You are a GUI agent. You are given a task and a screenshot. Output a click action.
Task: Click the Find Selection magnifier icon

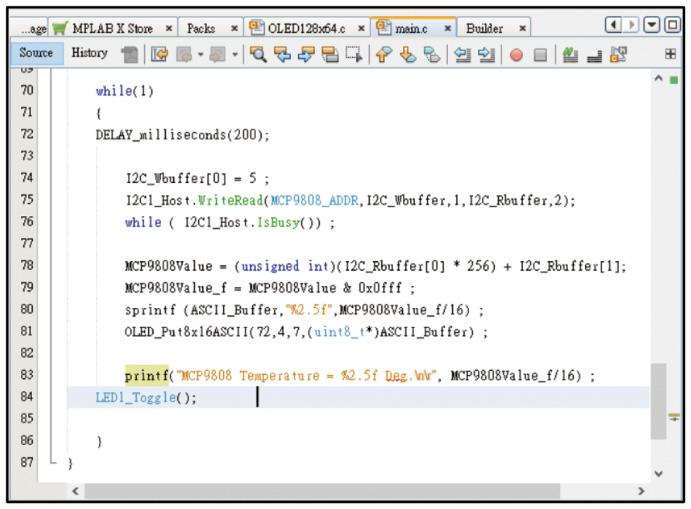(258, 54)
